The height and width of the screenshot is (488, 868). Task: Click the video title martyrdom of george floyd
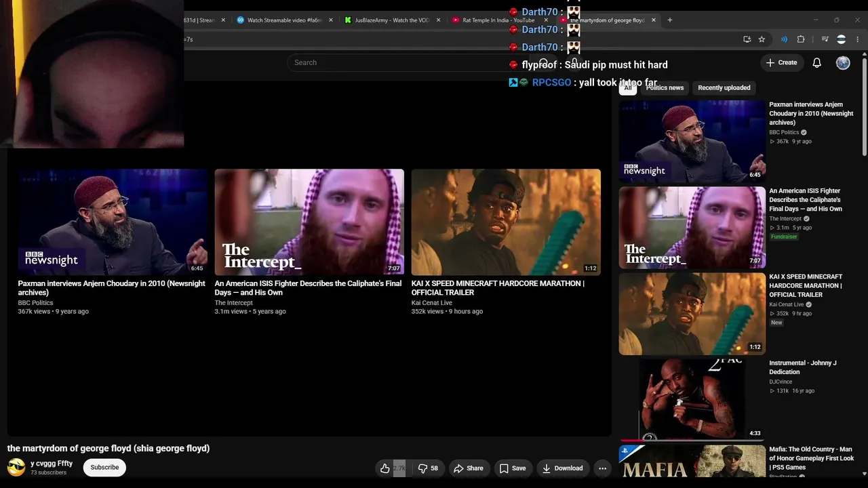click(108, 448)
